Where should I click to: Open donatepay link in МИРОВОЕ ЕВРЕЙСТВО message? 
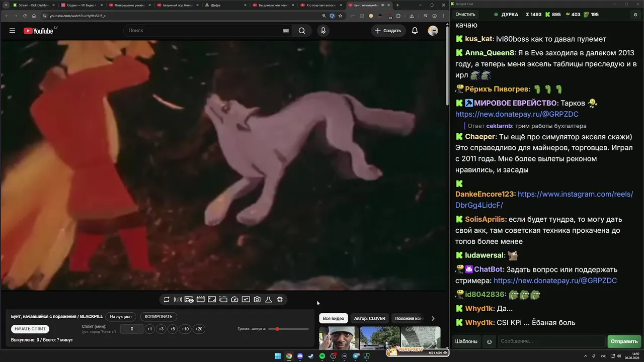(x=517, y=114)
